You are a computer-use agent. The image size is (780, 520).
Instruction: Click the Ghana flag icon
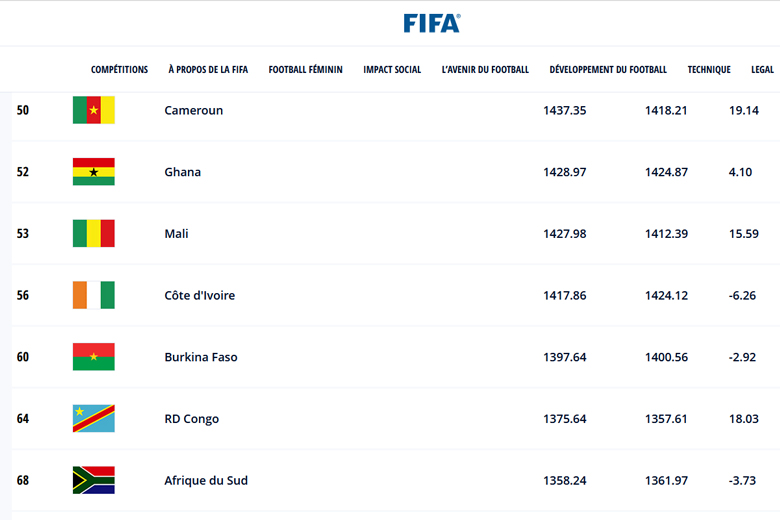94,172
